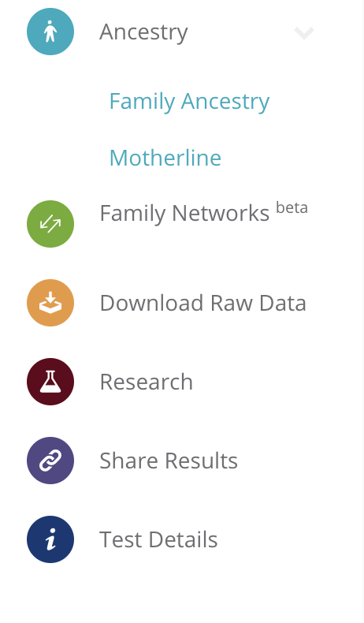Toggle the Ancestry menu heading

143,32
